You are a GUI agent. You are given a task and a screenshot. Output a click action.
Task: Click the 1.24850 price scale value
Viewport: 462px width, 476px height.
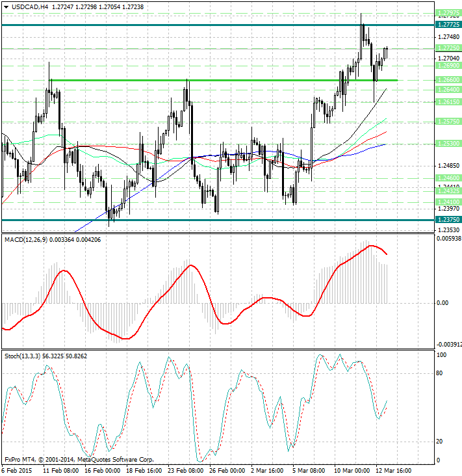tap(448, 166)
